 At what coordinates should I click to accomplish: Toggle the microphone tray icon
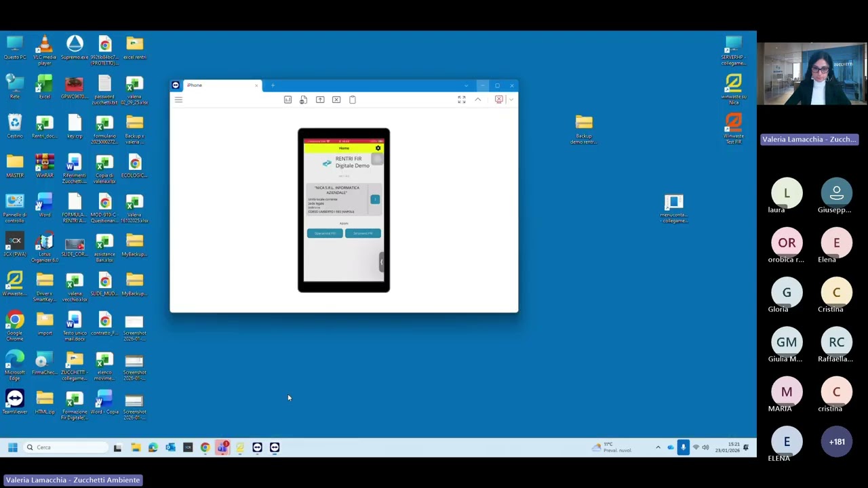[x=683, y=447]
